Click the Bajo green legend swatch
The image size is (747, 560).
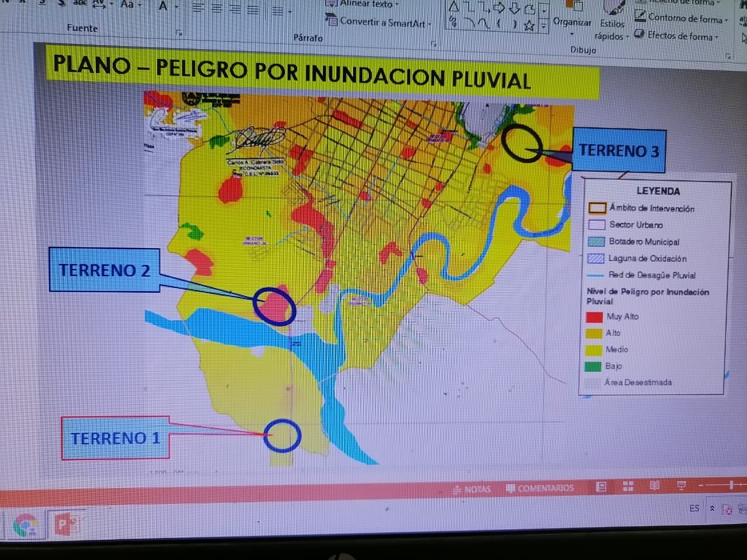click(593, 366)
